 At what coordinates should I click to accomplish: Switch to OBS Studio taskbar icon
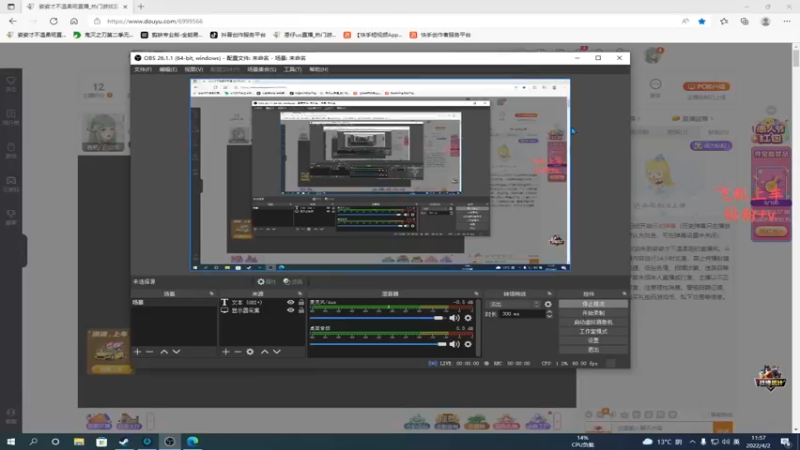pyautogui.click(x=169, y=441)
